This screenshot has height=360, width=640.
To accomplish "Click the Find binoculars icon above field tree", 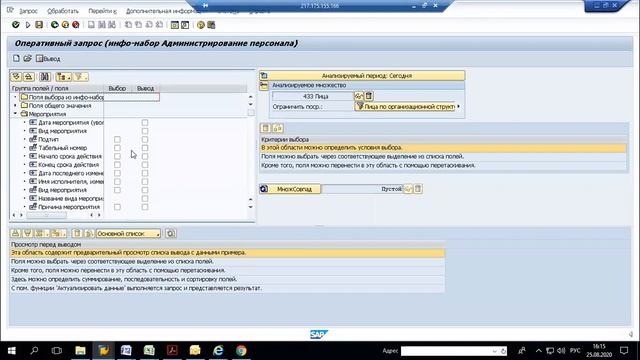I will pyautogui.click(x=44, y=77).
